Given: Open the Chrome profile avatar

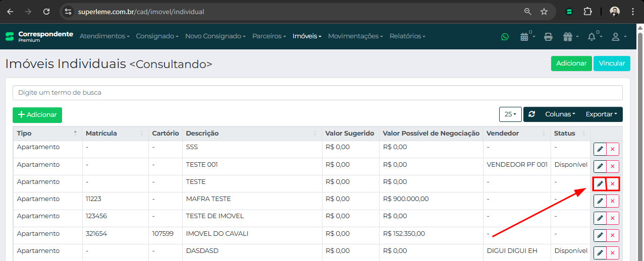Looking at the screenshot, I should tap(615, 12).
